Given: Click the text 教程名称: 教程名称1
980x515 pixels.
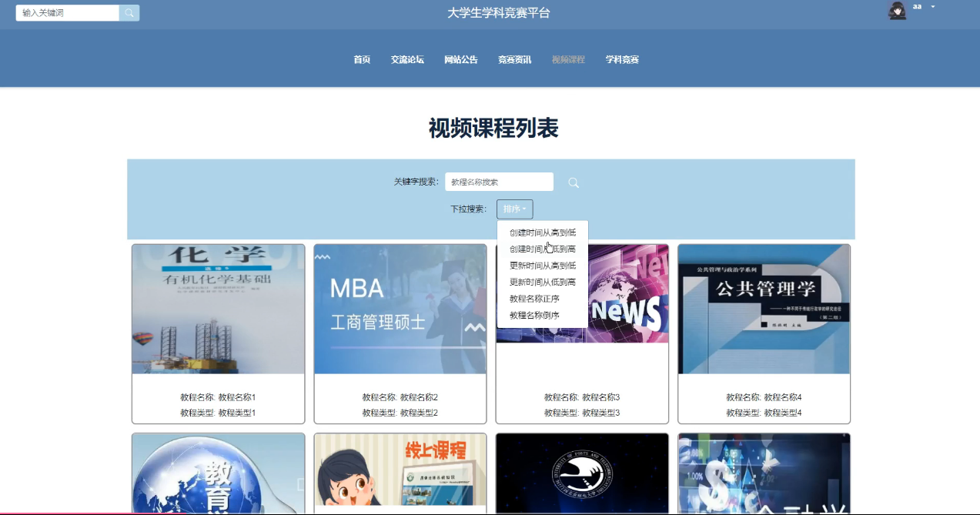Looking at the screenshot, I should point(218,398).
